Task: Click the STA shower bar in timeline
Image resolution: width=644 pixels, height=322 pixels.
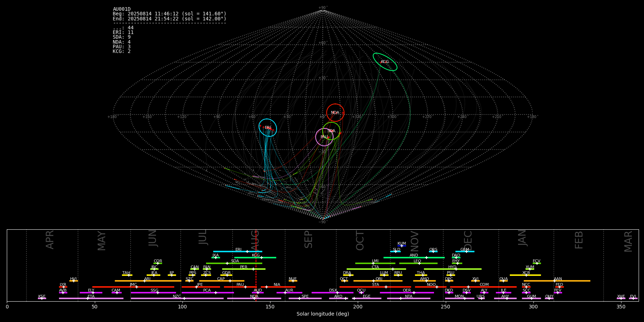Action: pos(375,287)
